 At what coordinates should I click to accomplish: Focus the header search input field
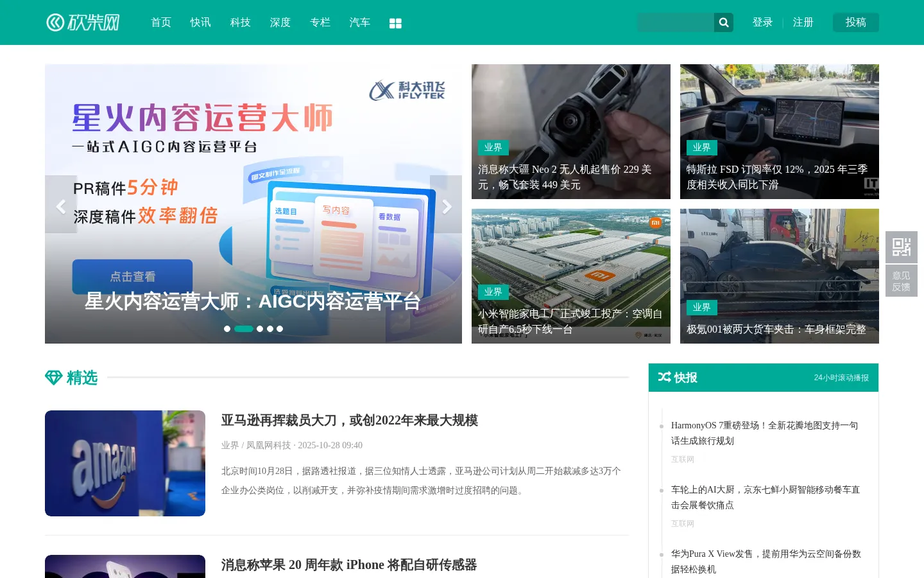[676, 22]
